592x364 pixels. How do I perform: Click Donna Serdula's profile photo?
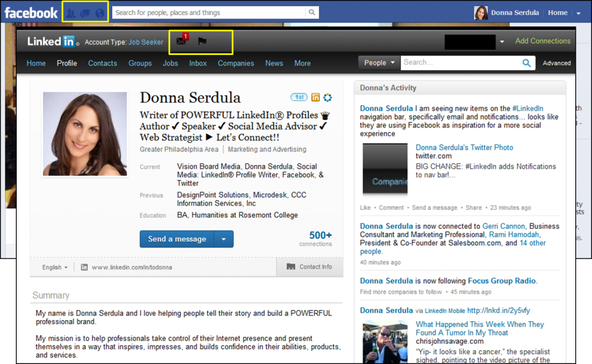(85, 134)
